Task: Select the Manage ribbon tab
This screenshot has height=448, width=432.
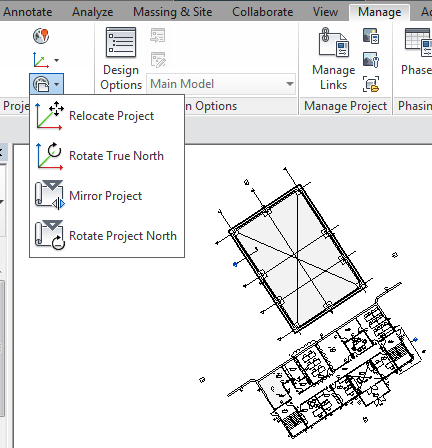Action: click(379, 12)
